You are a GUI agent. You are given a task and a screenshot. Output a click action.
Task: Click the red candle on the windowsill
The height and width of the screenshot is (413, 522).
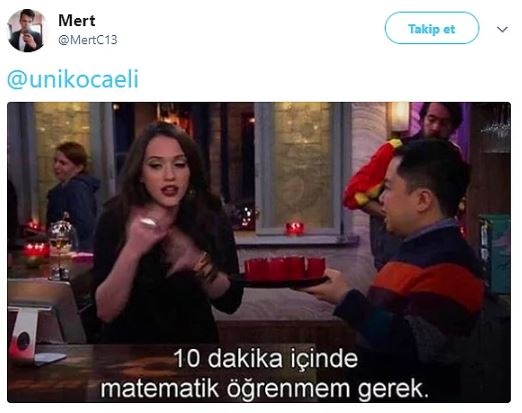click(295, 228)
